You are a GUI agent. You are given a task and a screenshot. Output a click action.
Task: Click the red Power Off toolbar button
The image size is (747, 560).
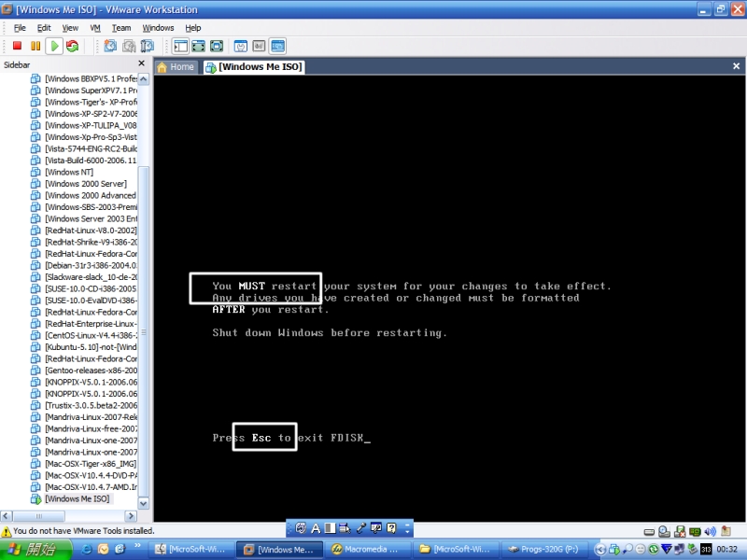point(17,46)
